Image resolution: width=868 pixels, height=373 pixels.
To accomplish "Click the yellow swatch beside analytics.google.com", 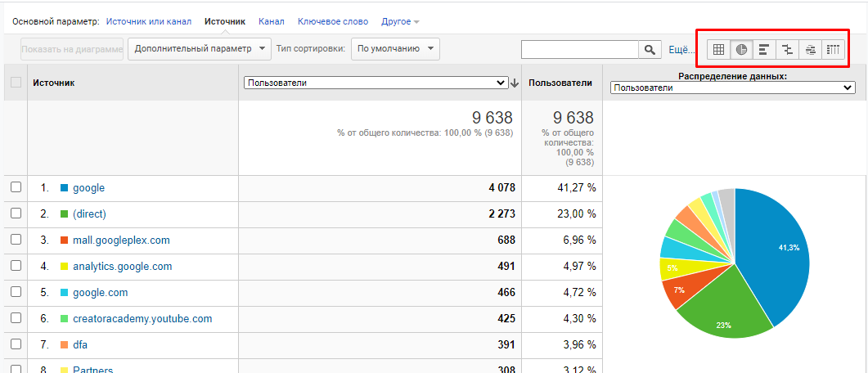I will pyautogui.click(x=64, y=267).
